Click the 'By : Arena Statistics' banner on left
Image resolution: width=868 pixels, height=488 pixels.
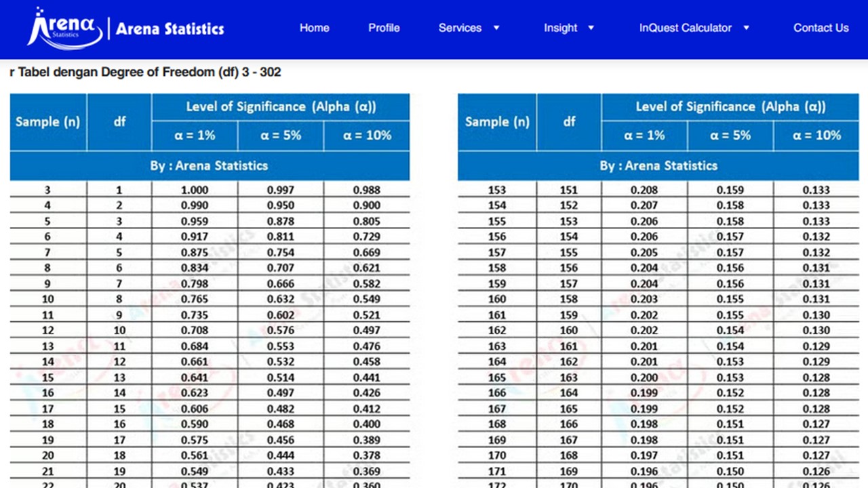point(210,165)
